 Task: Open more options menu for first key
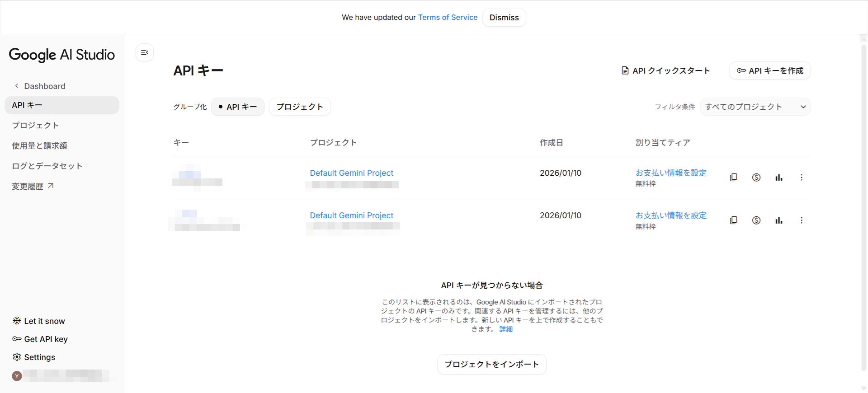pos(801,178)
